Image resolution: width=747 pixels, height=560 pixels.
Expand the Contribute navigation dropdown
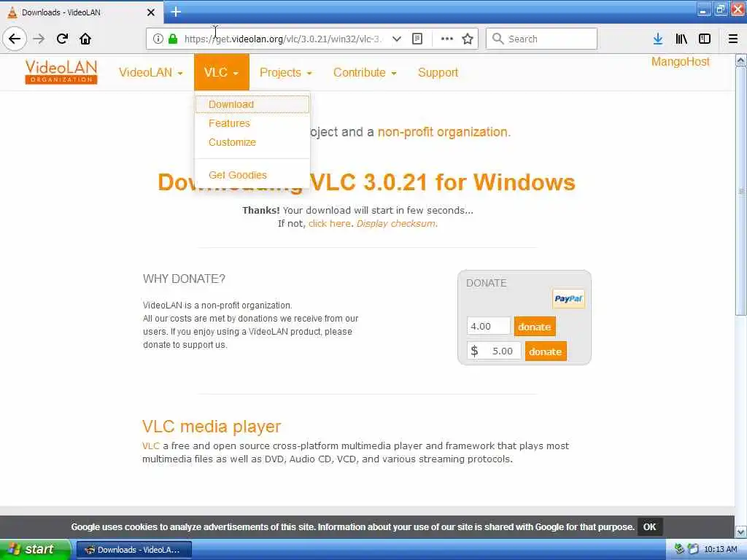(x=365, y=72)
